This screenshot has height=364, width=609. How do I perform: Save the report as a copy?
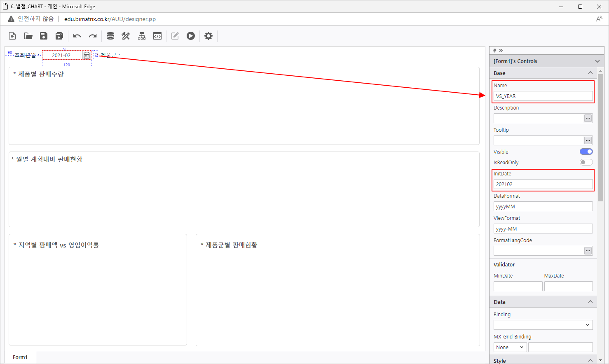[x=59, y=36]
